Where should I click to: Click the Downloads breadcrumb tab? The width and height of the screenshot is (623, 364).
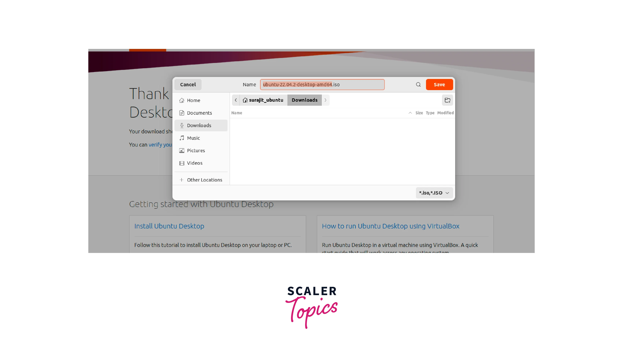click(304, 100)
